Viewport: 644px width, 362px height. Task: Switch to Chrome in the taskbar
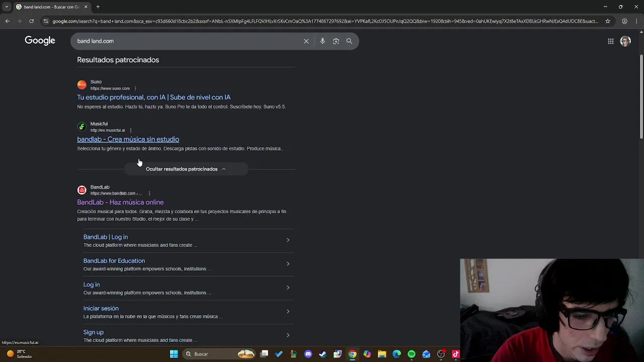point(352,354)
